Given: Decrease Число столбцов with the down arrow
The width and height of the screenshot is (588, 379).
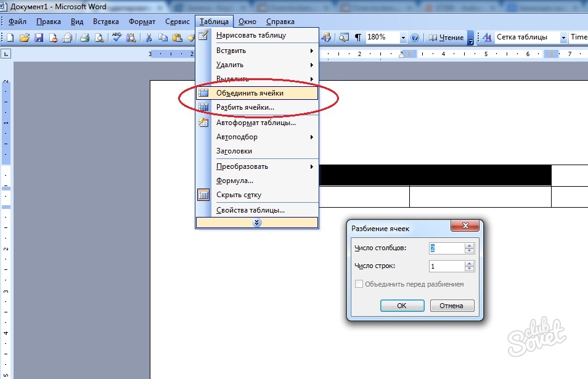Looking at the screenshot, I should pos(470,251).
